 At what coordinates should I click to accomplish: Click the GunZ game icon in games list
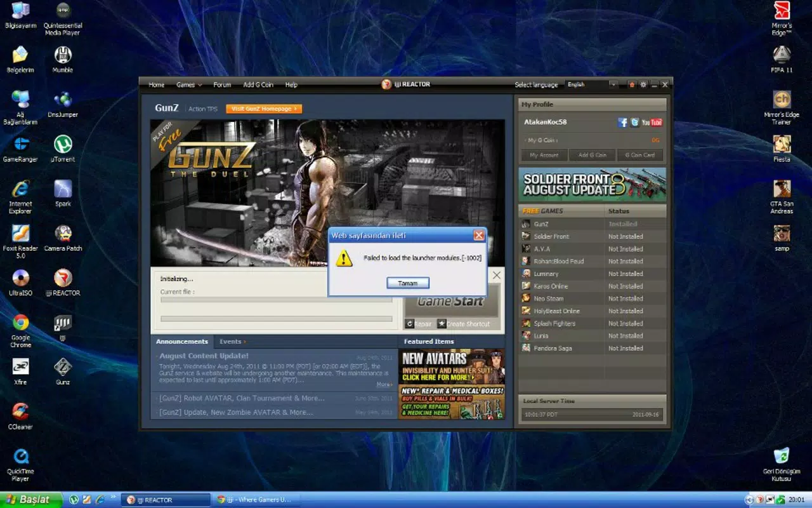pos(526,224)
